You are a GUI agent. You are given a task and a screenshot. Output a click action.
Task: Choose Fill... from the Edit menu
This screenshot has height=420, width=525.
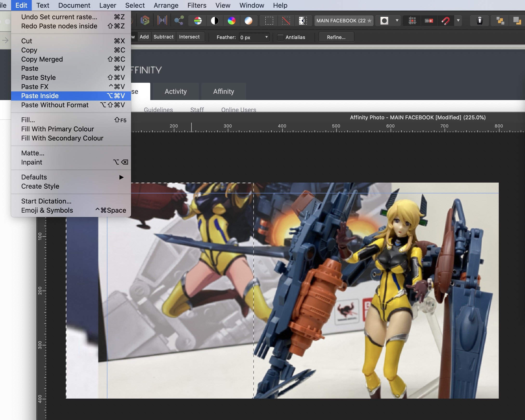coord(71,120)
